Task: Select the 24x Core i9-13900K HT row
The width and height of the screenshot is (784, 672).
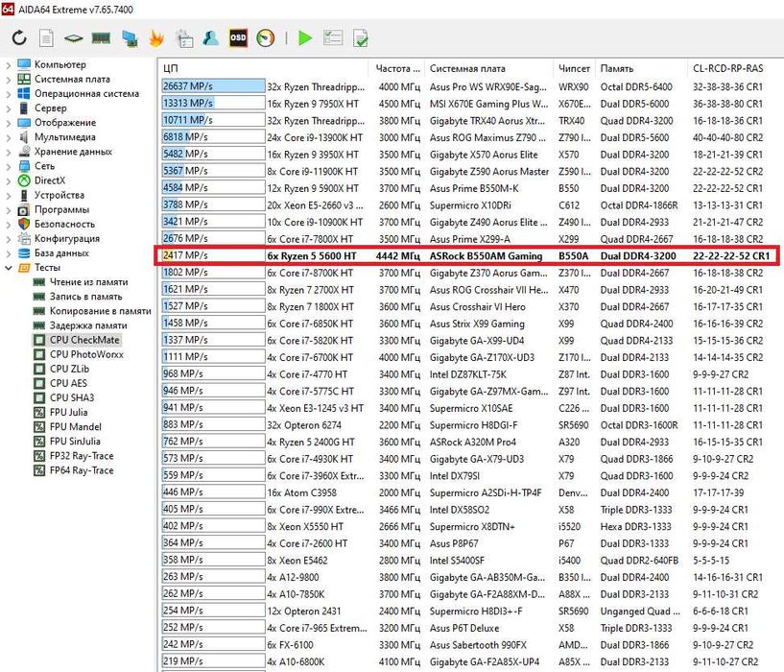Action: [x=467, y=137]
